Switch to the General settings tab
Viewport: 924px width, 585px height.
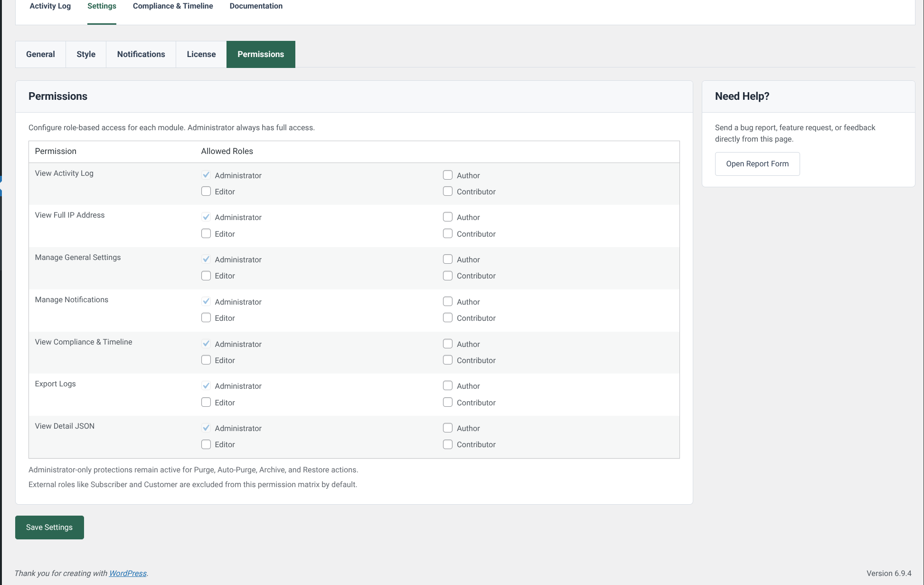click(40, 54)
